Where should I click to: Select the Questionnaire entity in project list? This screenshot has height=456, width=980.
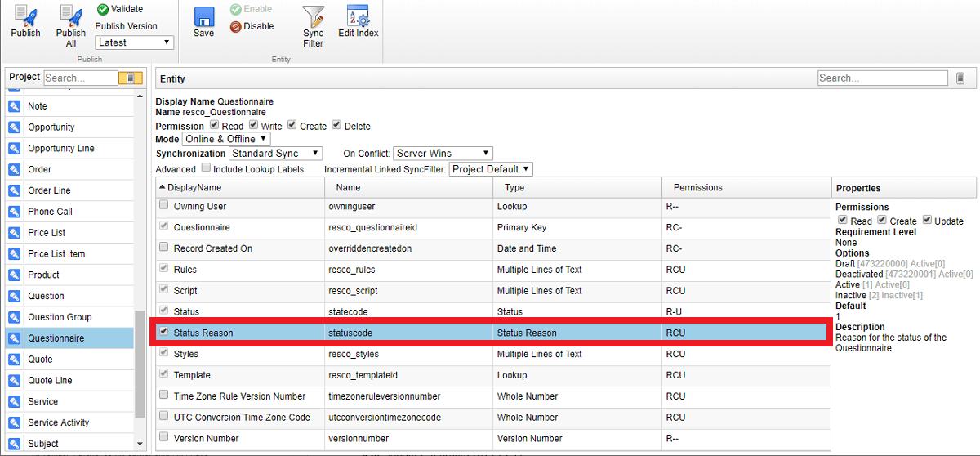pos(69,338)
